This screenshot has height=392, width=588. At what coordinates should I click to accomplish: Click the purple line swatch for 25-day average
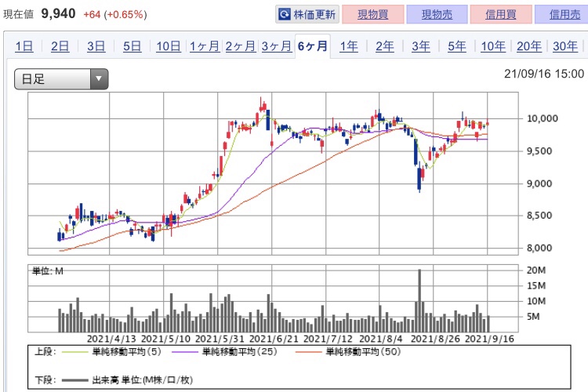tap(184, 352)
